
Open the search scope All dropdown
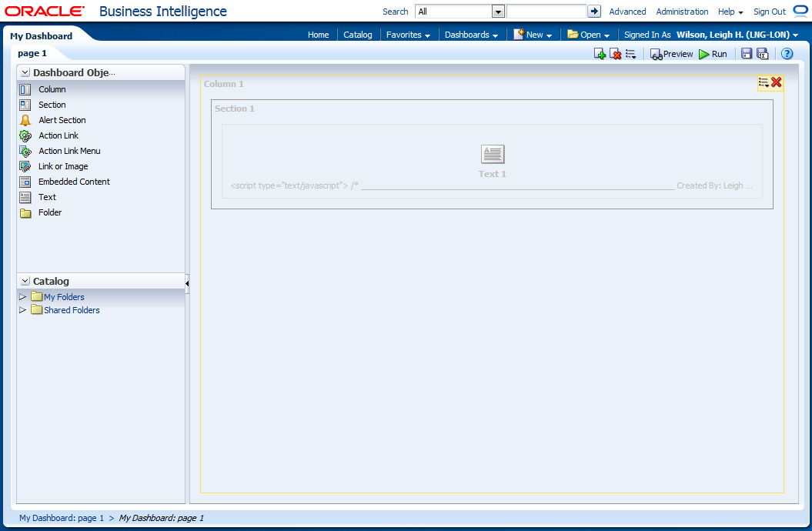498,12
